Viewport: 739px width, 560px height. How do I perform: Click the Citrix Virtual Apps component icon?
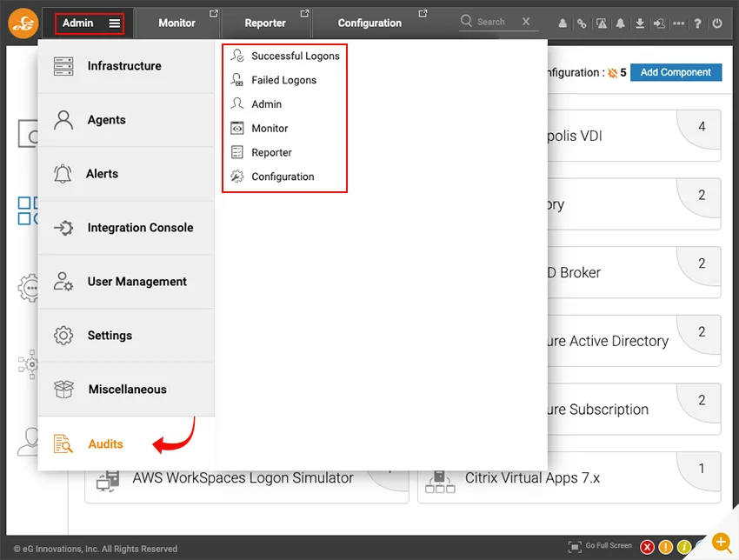(440, 482)
